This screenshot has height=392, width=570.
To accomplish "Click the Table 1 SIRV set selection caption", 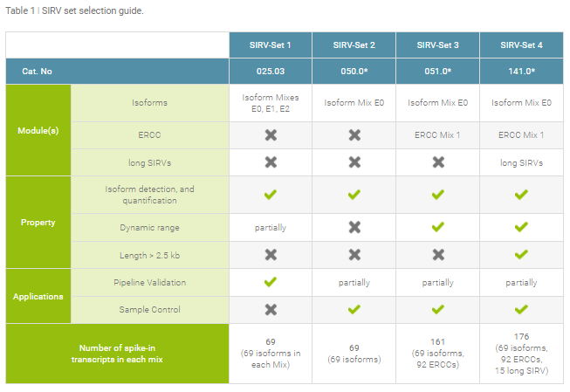I will point(75,10).
